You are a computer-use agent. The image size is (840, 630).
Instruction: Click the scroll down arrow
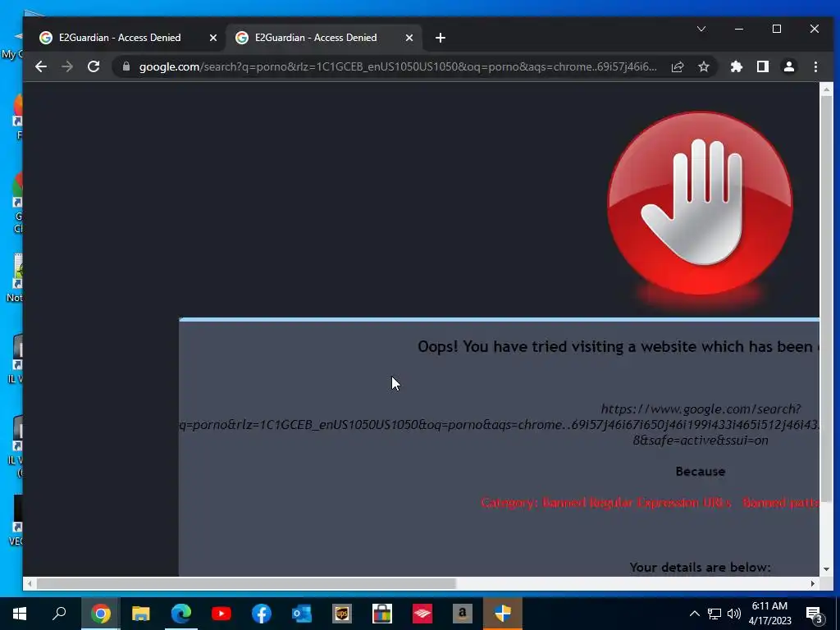(827, 569)
